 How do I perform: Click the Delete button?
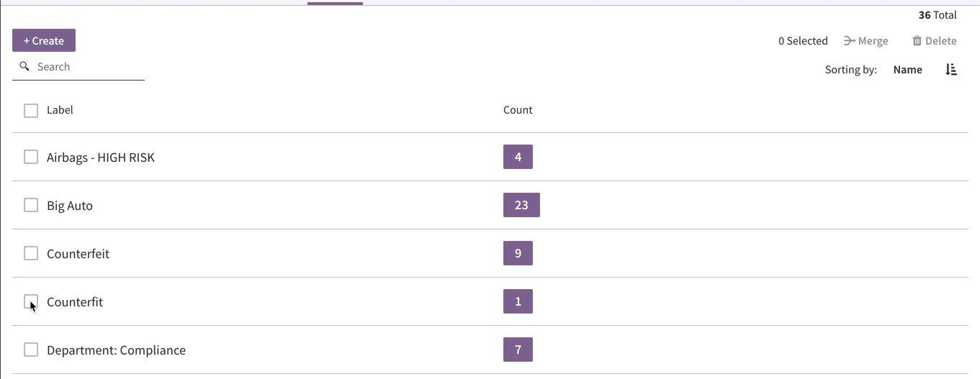pos(935,41)
